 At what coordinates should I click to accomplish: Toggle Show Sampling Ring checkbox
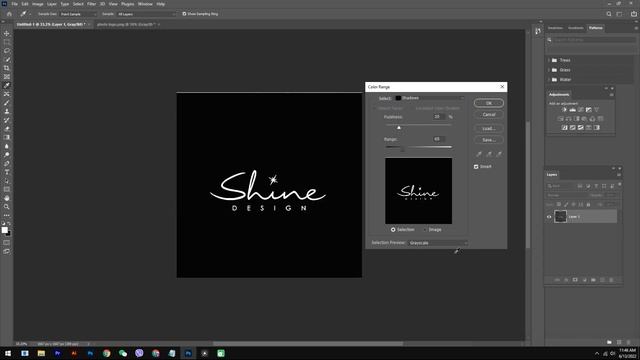184,14
